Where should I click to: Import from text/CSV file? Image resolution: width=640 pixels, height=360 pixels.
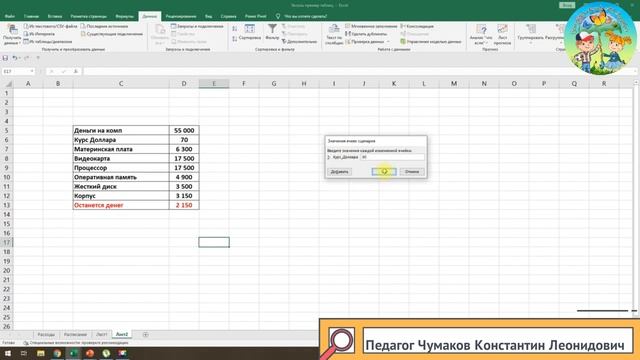click(x=50, y=26)
